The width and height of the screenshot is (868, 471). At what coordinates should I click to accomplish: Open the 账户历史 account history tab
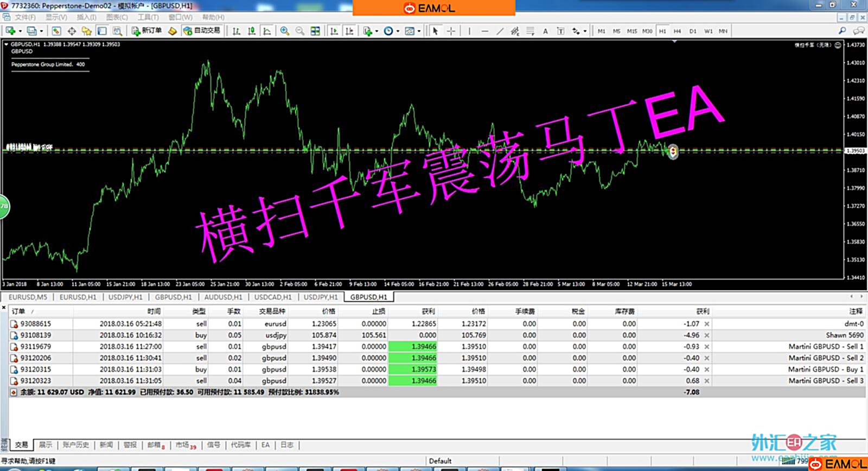click(x=75, y=445)
